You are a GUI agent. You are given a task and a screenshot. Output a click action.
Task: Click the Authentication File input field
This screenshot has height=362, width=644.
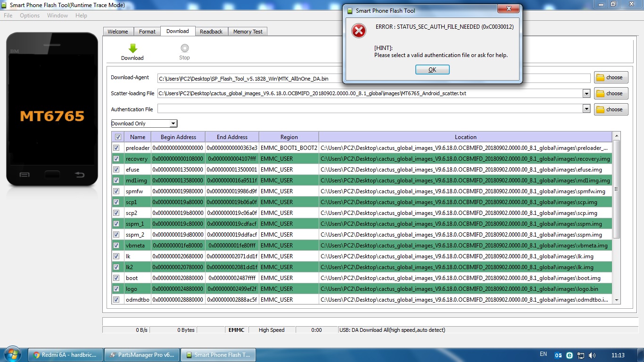click(x=370, y=109)
